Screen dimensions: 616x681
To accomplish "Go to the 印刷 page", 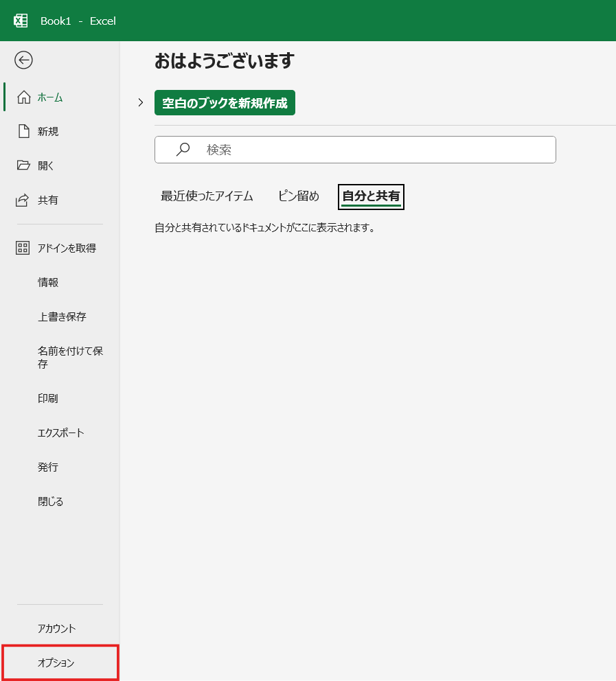I will pos(48,398).
